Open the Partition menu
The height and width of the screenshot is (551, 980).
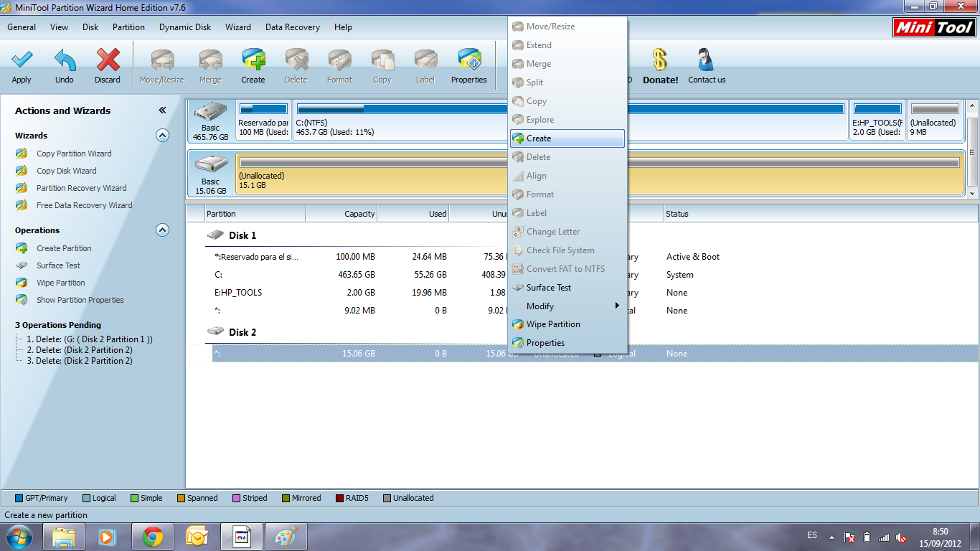128,27
